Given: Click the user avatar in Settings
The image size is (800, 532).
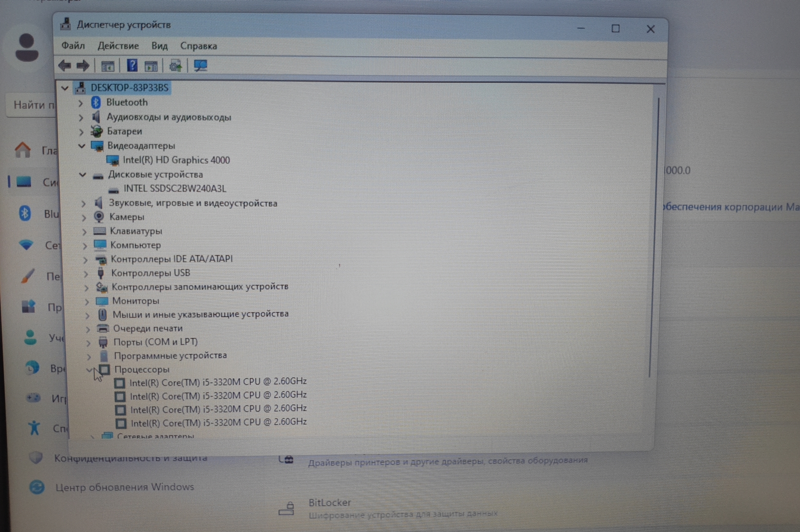Looking at the screenshot, I should pos(27,48).
